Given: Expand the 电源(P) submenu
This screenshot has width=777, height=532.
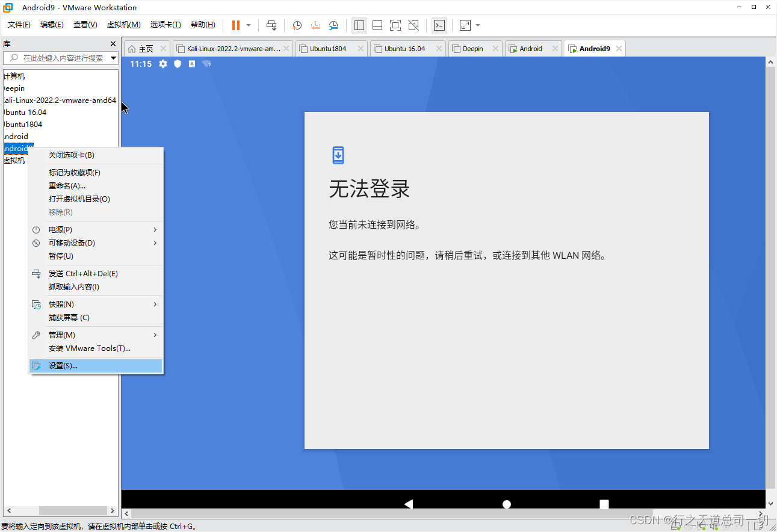Looking at the screenshot, I should click(x=96, y=230).
